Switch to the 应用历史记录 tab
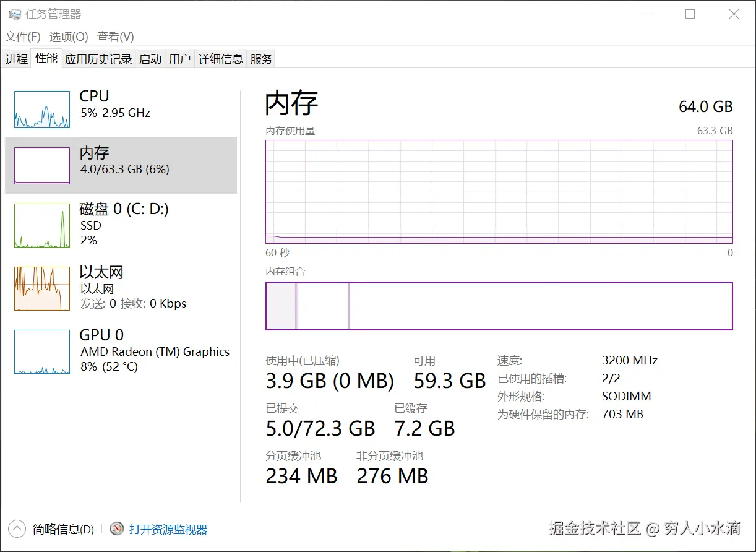 (x=98, y=59)
